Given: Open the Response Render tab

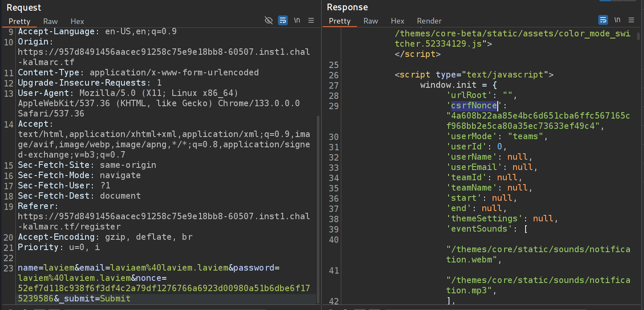Looking at the screenshot, I should 429,21.
